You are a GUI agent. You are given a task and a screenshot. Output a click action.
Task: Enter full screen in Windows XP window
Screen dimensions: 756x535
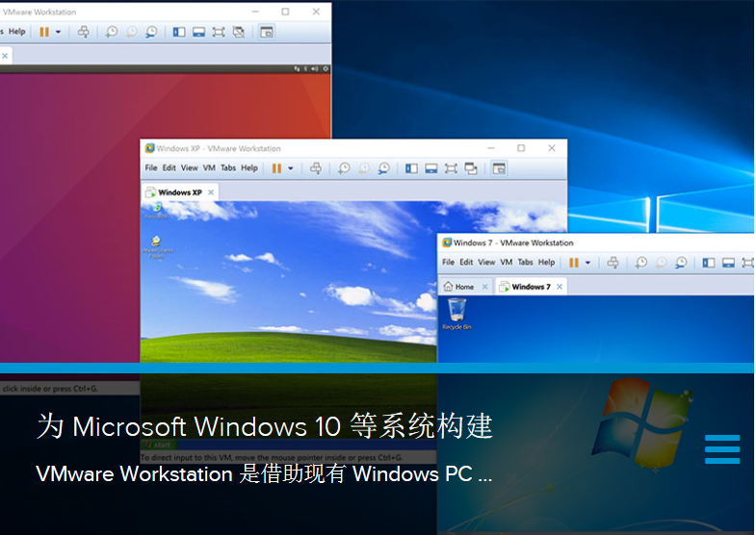[451, 168]
